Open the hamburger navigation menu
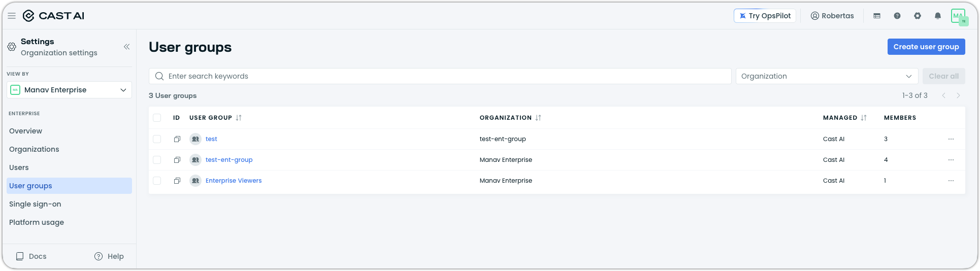The width and height of the screenshot is (980, 271). [12, 16]
